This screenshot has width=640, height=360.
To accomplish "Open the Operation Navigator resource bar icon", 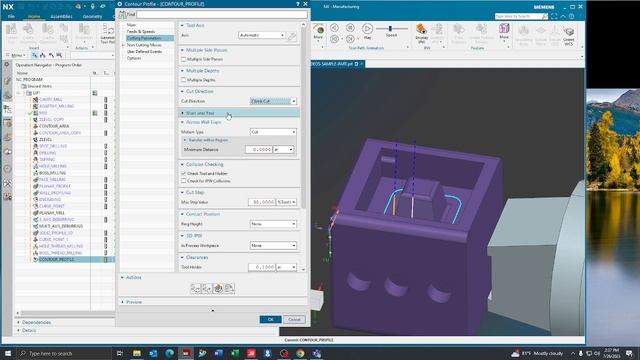I will tap(7, 109).
